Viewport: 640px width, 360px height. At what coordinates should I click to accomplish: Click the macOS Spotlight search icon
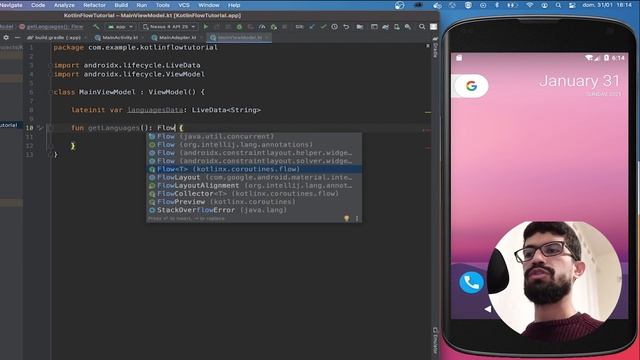pyautogui.click(x=558, y=5)
